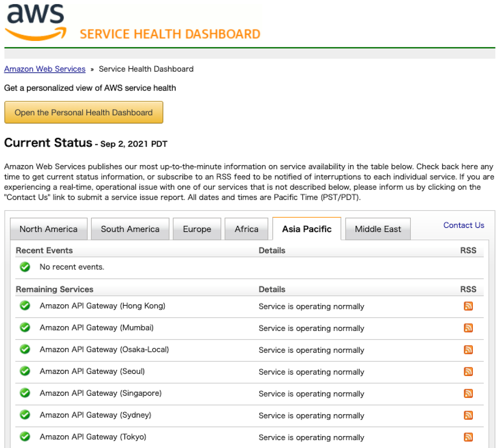496x448 pixels.
Task: Subscribe to API Gateway Seoul RSS feed
Action: [x=468, y=371]
